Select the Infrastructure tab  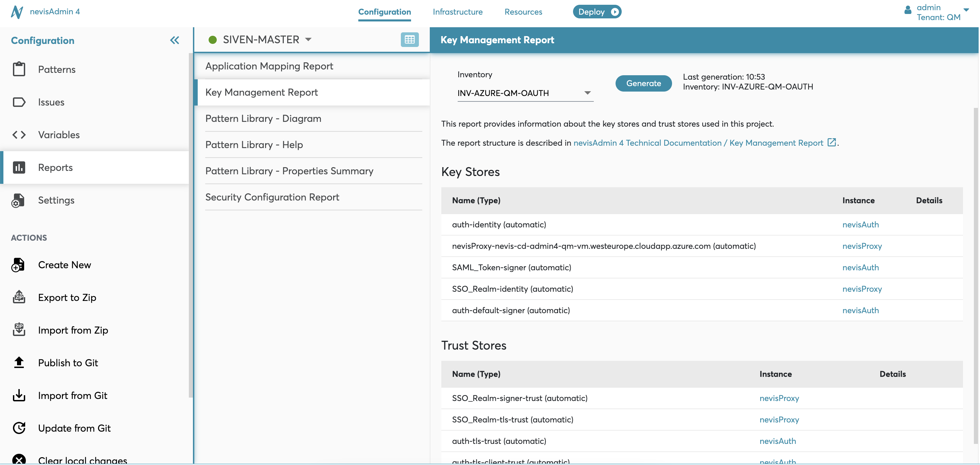(458, 11)
